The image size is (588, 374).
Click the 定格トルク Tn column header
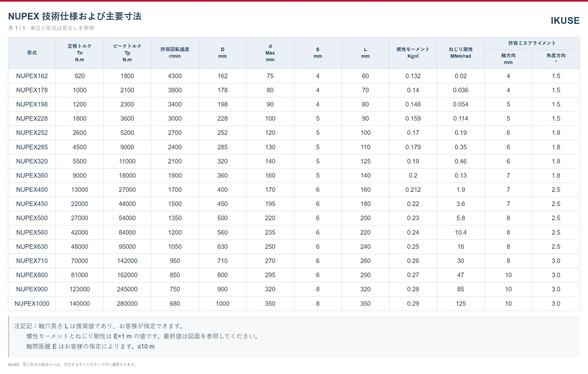(x=80, y=53)
